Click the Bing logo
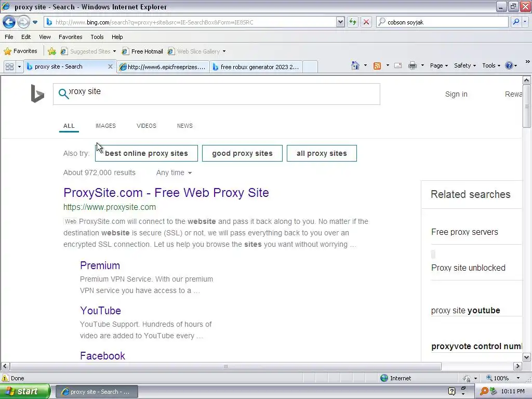 [x=37, y=94]
